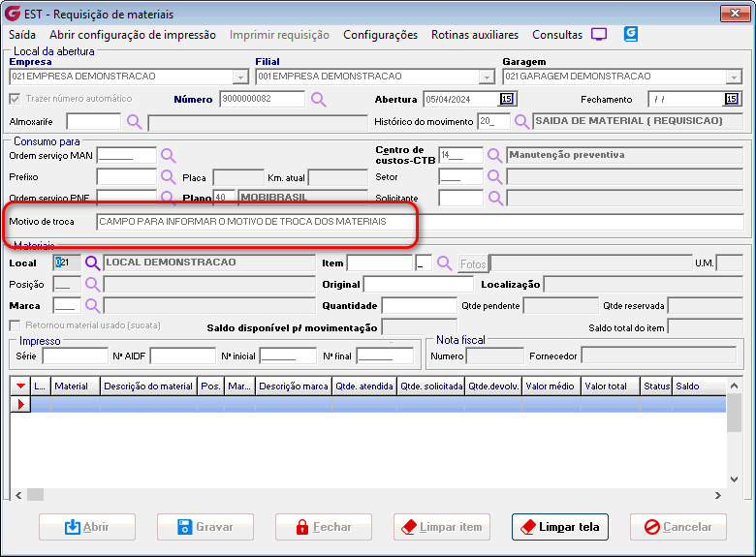Image resolution: width=756 pixels, height=557 pixels.
Task: Click the grid vertical scrollbar thumb
Action: 734,413
